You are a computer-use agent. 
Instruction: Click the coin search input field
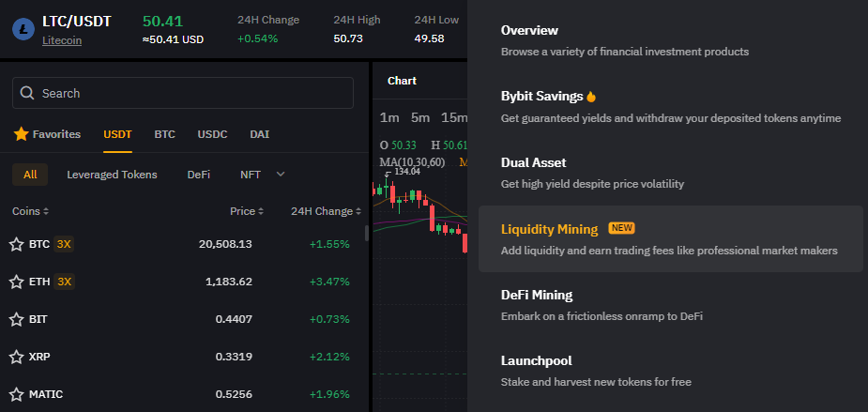[183, 93]
